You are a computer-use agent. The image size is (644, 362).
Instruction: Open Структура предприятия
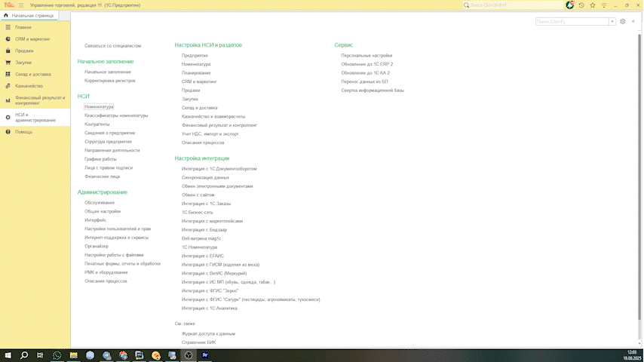coord(108,142)
